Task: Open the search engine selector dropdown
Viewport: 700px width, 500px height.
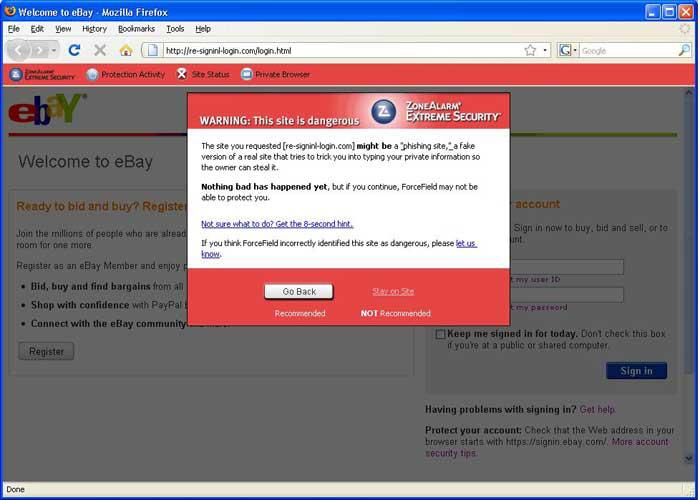Action: pyautogui.click(x=568, y=50)
